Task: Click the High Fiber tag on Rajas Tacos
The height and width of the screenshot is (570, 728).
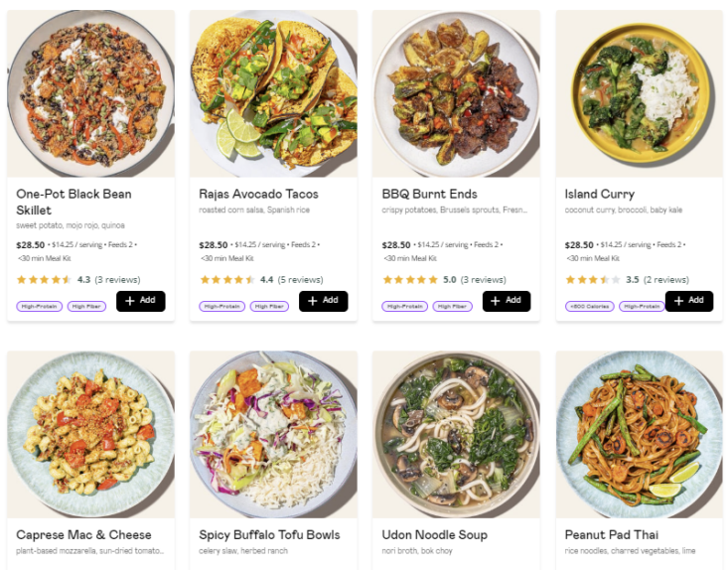Action: click(x=269, y=307)
